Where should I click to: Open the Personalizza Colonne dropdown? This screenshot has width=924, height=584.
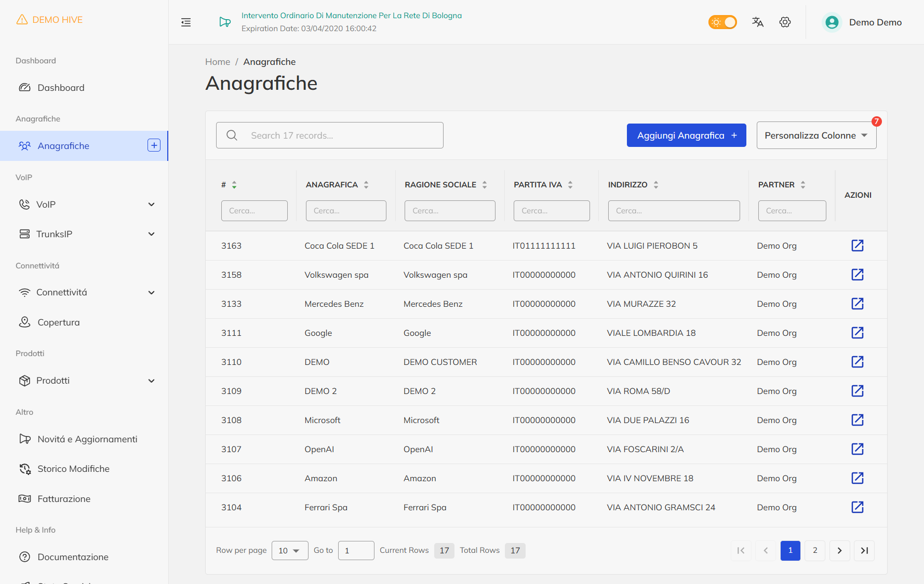point(816,135)
